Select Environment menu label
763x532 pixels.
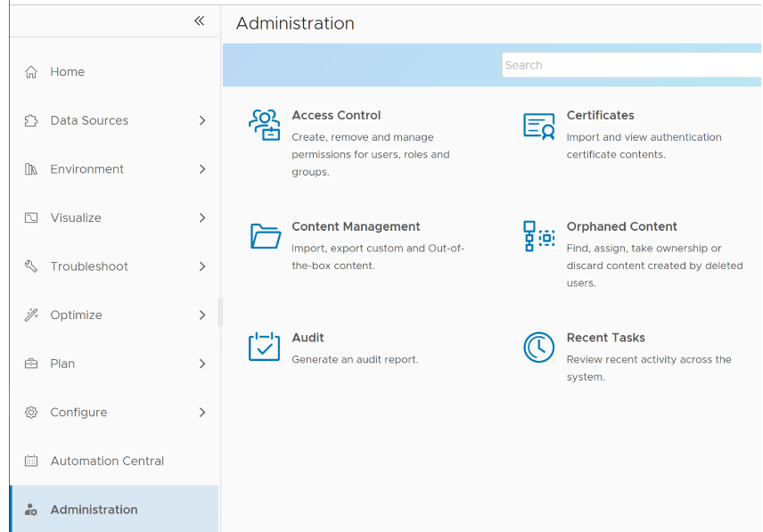[87, 169]
